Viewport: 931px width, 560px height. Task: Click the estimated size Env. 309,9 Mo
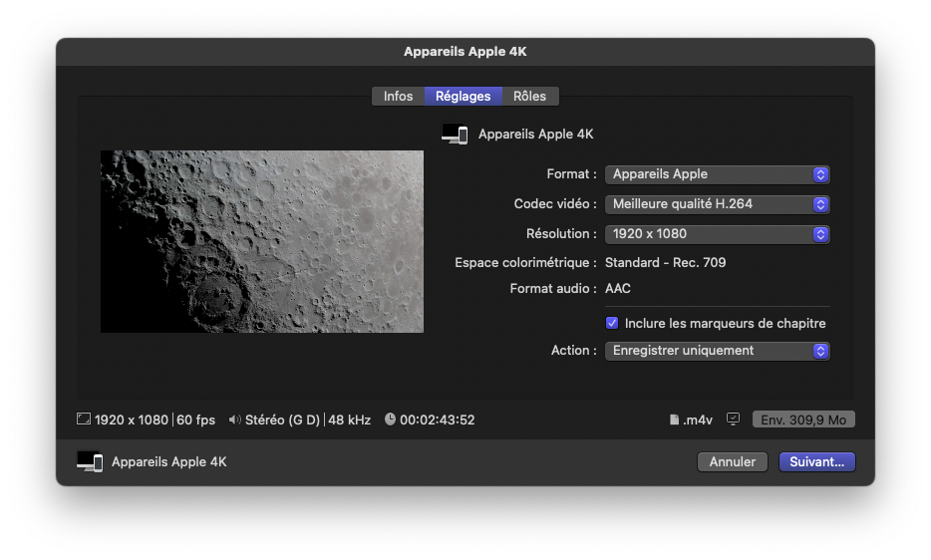pos(803,420)
